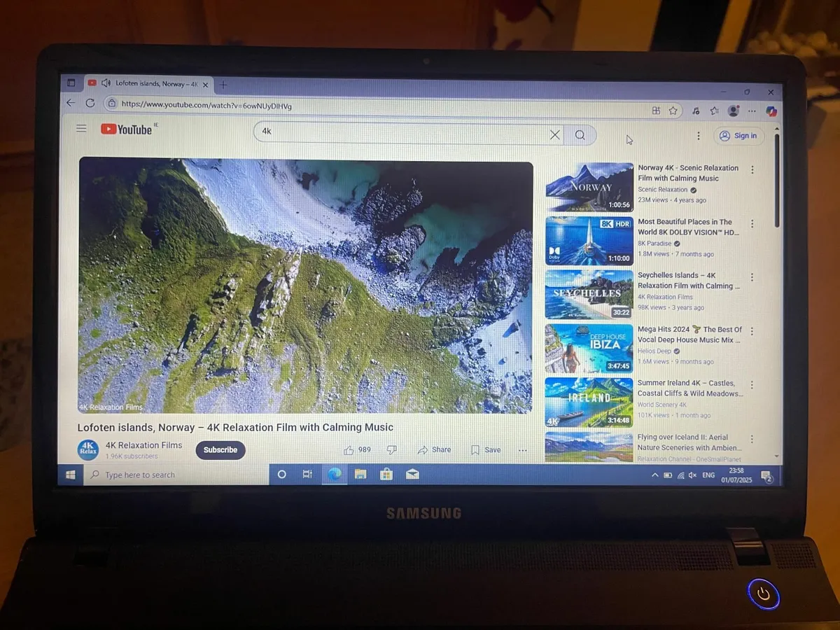Open the 4K Relaxation Films channel name

[143, 445]
